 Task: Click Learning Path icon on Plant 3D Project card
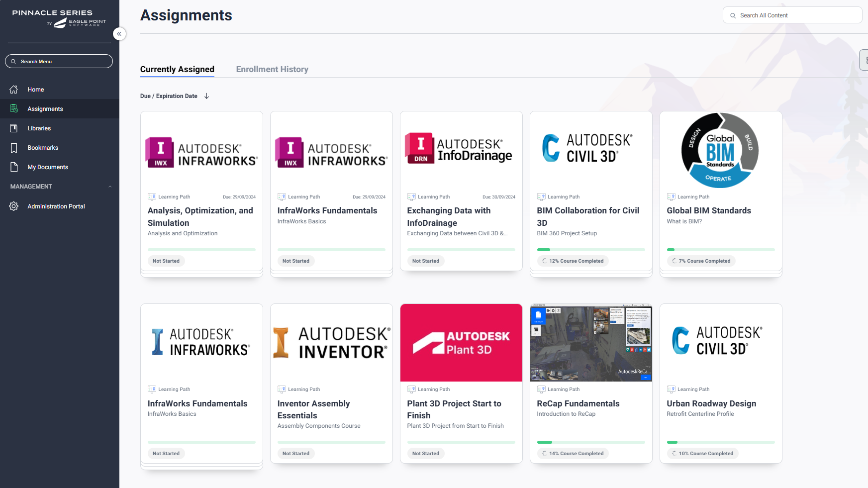click(411, 390)
